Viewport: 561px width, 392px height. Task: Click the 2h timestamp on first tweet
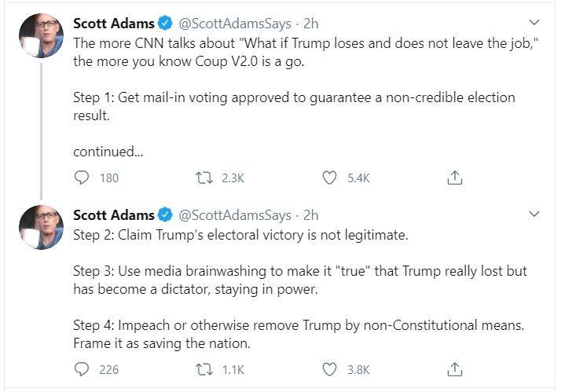pyautogui.click(x=310, y=24)
